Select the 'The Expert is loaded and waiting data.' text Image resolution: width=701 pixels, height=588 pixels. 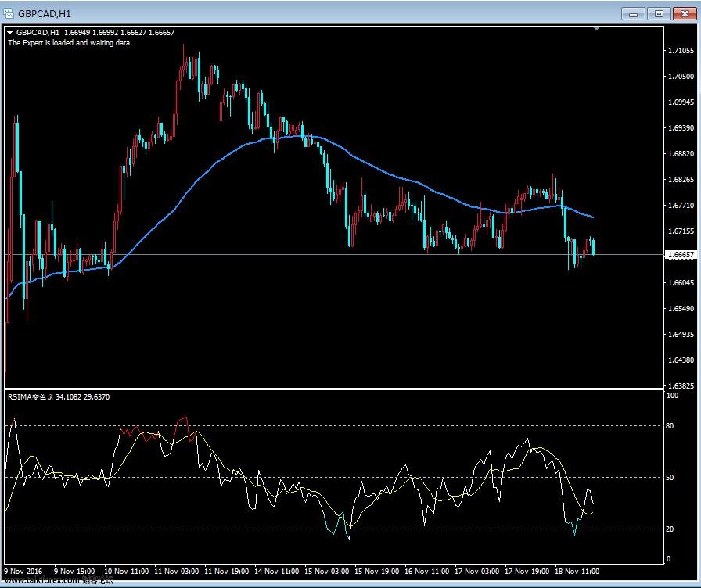coord(70,43)
